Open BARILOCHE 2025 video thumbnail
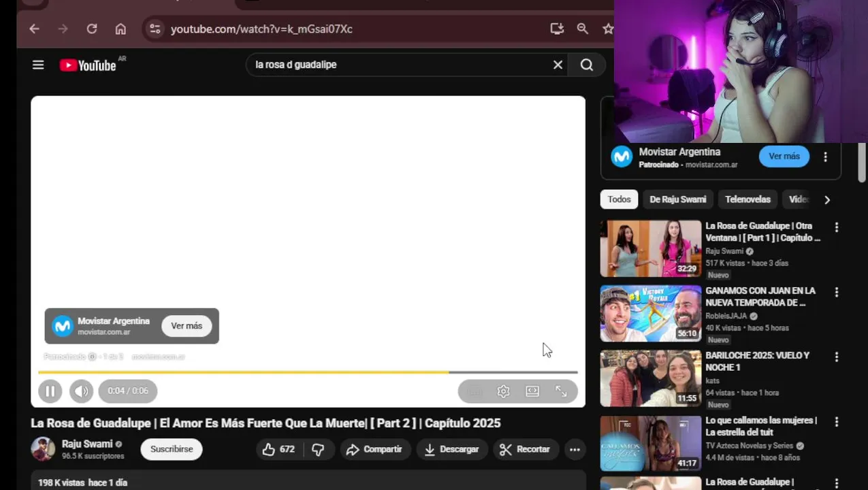The image size is (868, 490). (651, 378)
